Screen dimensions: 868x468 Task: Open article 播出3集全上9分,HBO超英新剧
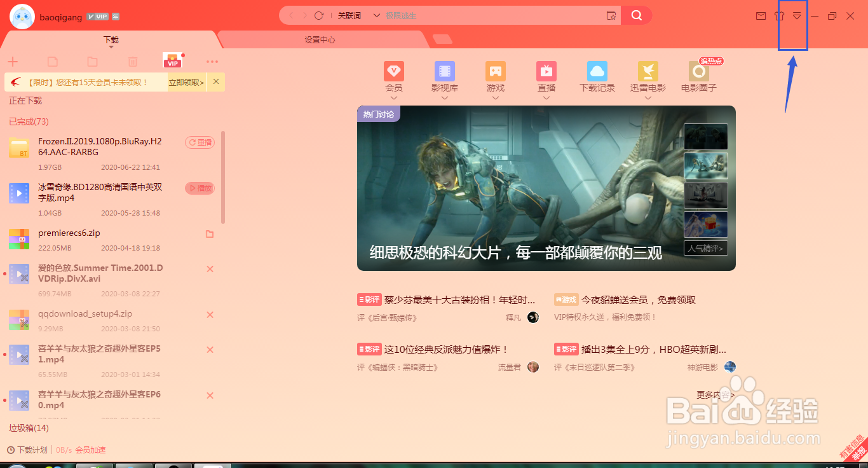click(x=654, y=349)
